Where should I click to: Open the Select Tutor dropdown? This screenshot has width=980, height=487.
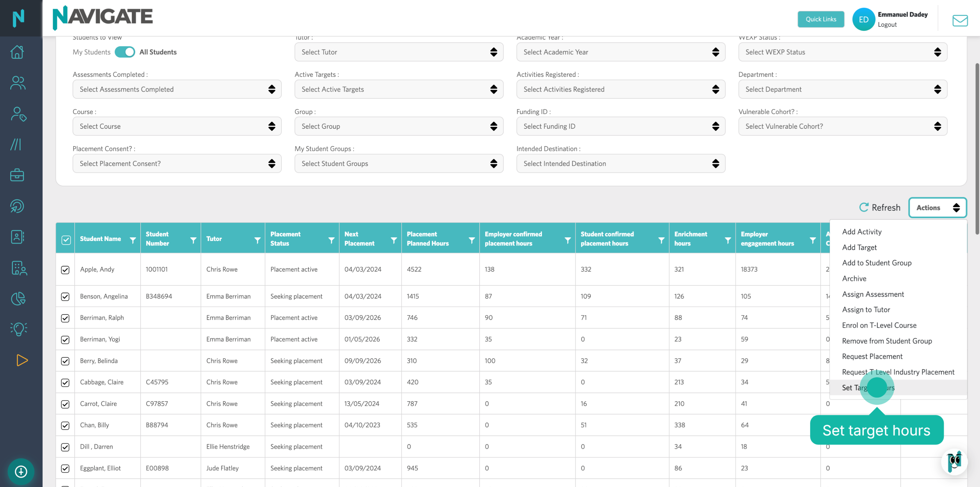pos(399,52)
